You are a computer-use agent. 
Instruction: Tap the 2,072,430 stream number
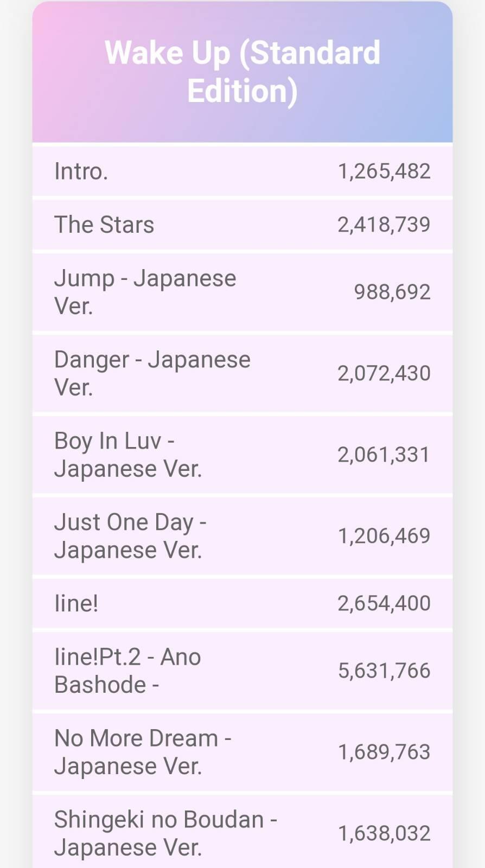[x=384, y=373]
